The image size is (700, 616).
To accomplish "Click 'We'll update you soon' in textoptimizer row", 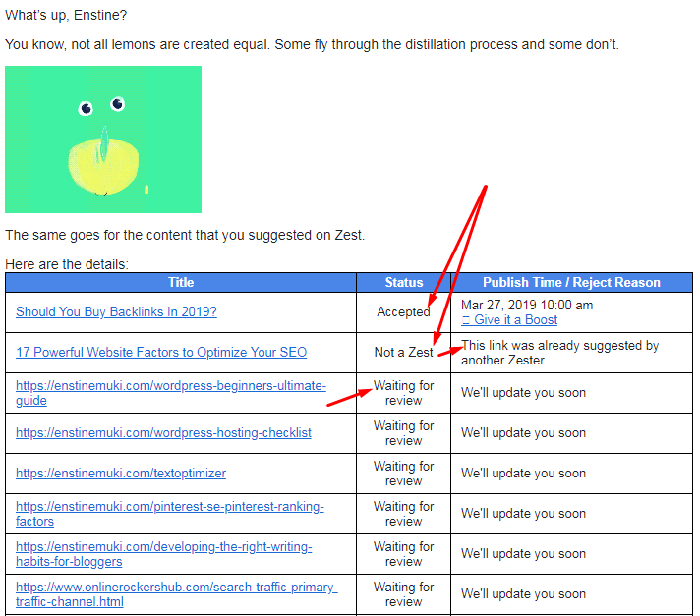I will coord(523,473).
